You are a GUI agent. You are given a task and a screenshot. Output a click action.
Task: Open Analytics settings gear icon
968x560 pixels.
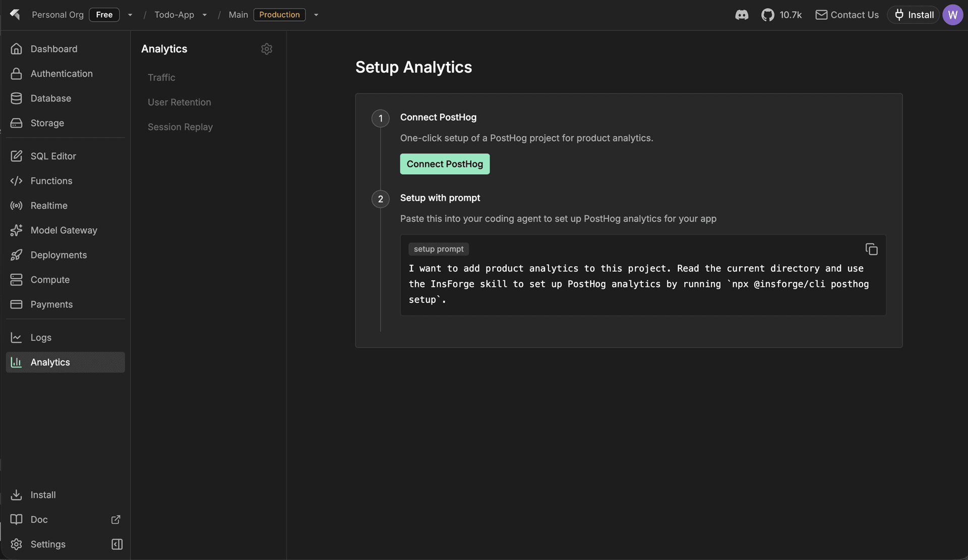pyautogui.click(x=267, y=49)
